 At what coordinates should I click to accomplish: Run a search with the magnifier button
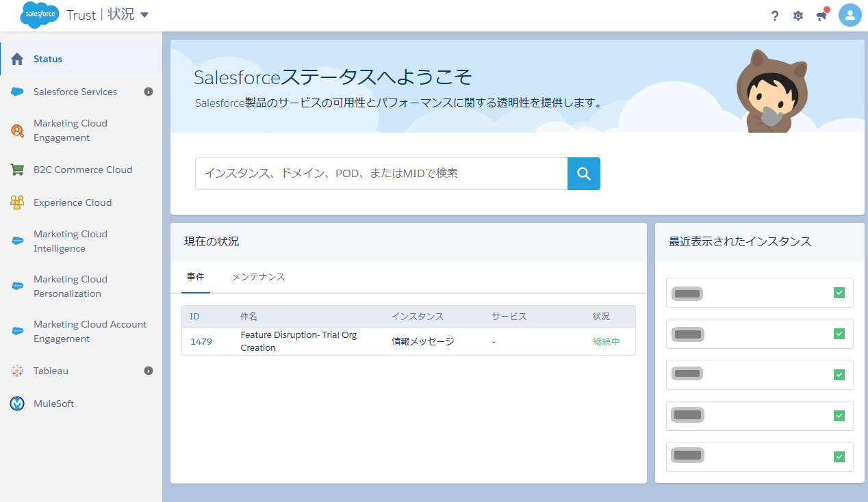(583, 174)
